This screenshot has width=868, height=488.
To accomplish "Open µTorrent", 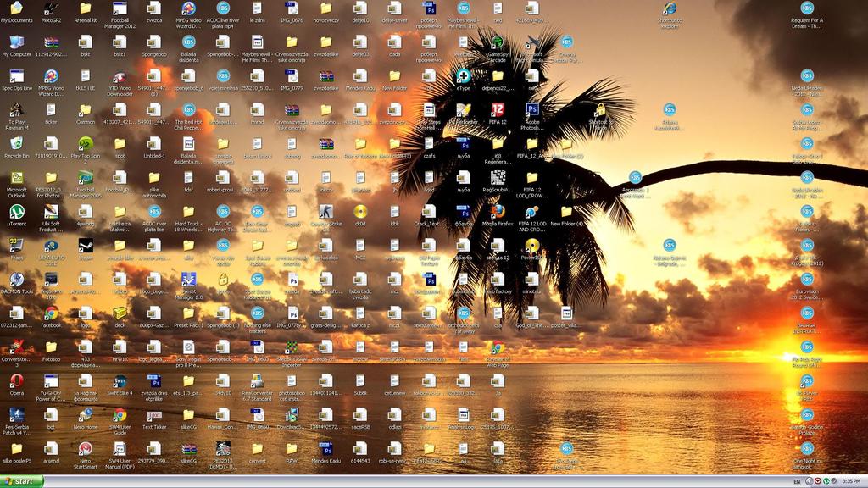I will (x=16, y=213).
